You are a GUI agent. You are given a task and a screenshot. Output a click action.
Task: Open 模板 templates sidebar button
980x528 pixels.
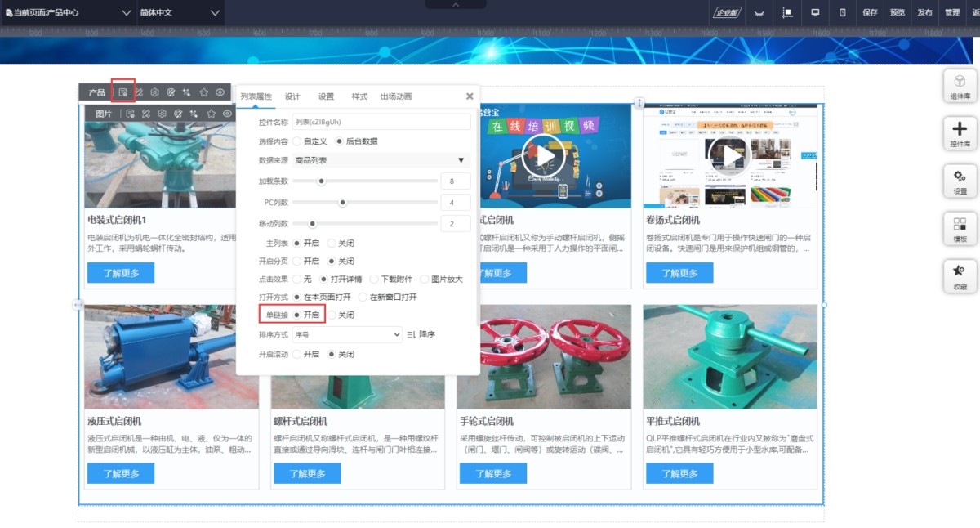960,228
